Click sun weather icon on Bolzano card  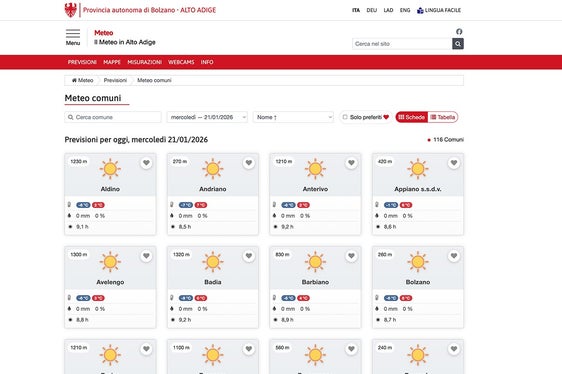(x=418, y=261)
